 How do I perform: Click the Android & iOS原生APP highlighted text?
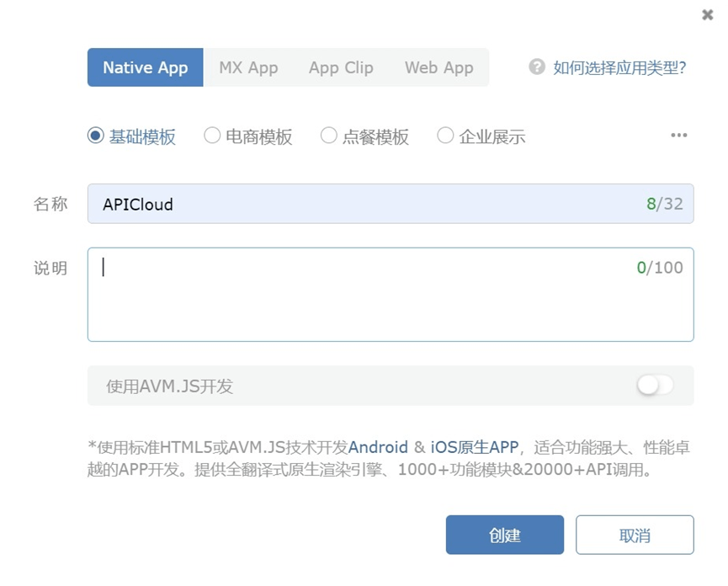point(433,447)
